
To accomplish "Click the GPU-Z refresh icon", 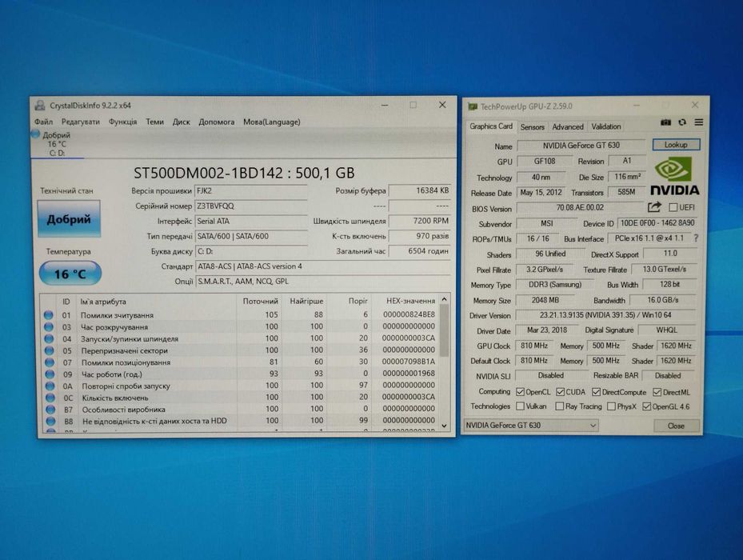I will 682,122.
